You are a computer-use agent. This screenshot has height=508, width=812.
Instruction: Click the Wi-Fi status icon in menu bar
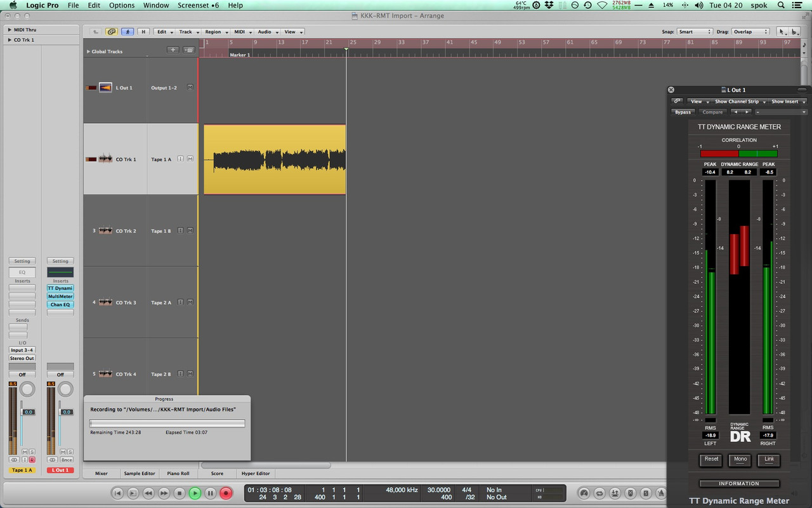pos(603,5)
